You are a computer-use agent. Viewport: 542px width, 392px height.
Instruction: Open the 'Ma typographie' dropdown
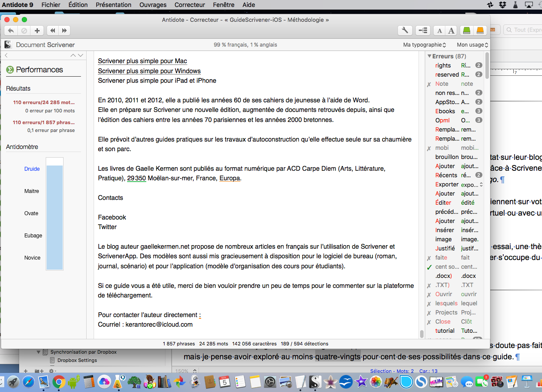coord(424,45)
